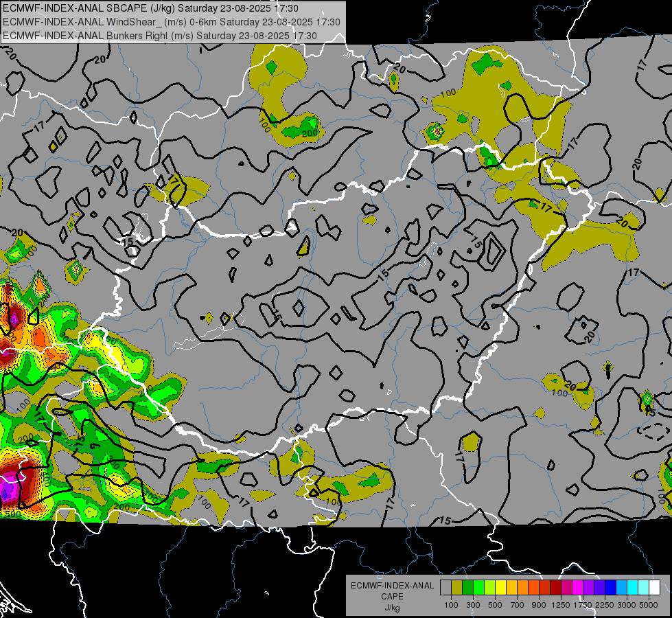Click the WindShear 0-6km title line
Viewport: 672px width, 618px height.
pos(172,22)
